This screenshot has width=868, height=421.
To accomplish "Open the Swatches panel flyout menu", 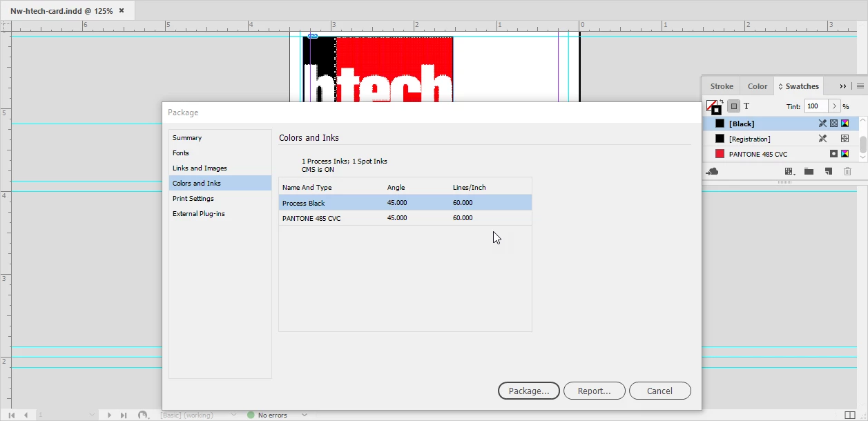I will pos(860,86).
